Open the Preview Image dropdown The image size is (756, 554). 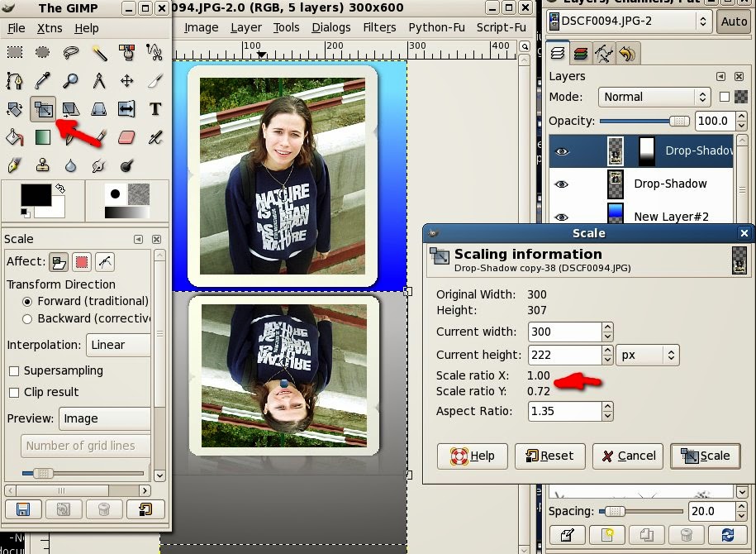pos(105,418)
